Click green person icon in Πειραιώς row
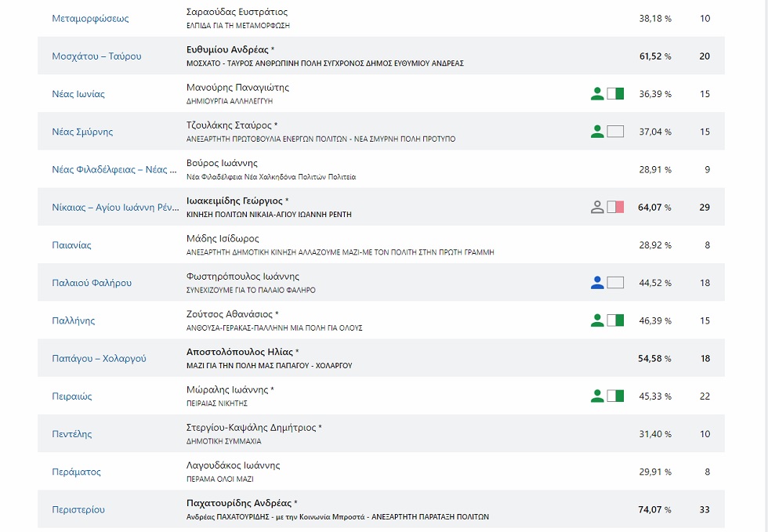This screenshot has height=532, width=768. click(x=597, y=396)
